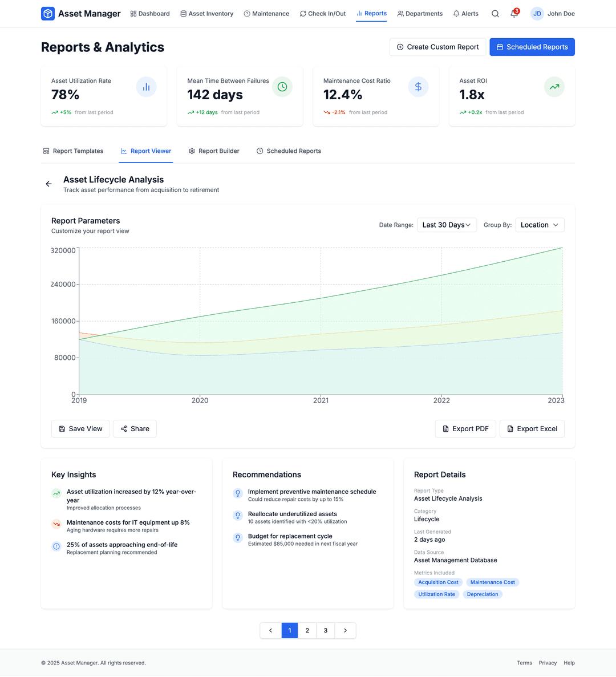Open search using the magnifying glass icon
The image size is (616, 677).
point(495,13)
